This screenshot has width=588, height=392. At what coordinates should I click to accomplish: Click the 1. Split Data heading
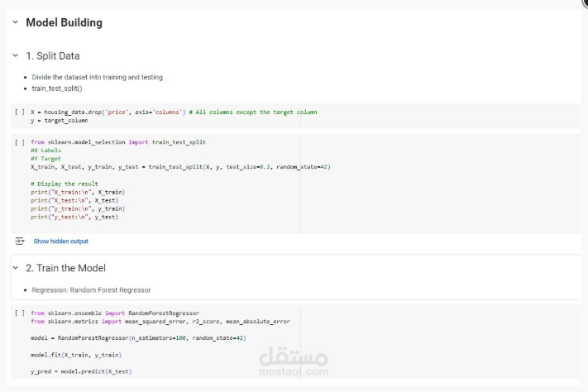tap(53, 55)
